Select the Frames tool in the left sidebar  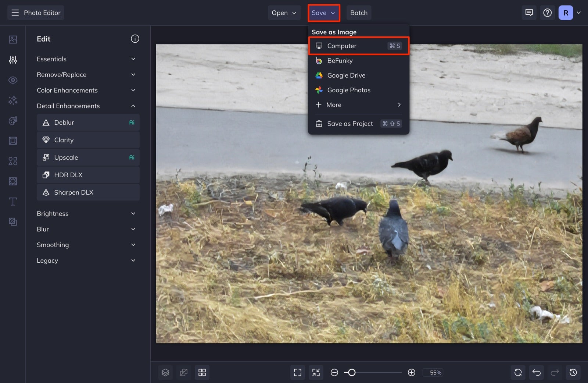pyautogui.click(x=13, y=141)
